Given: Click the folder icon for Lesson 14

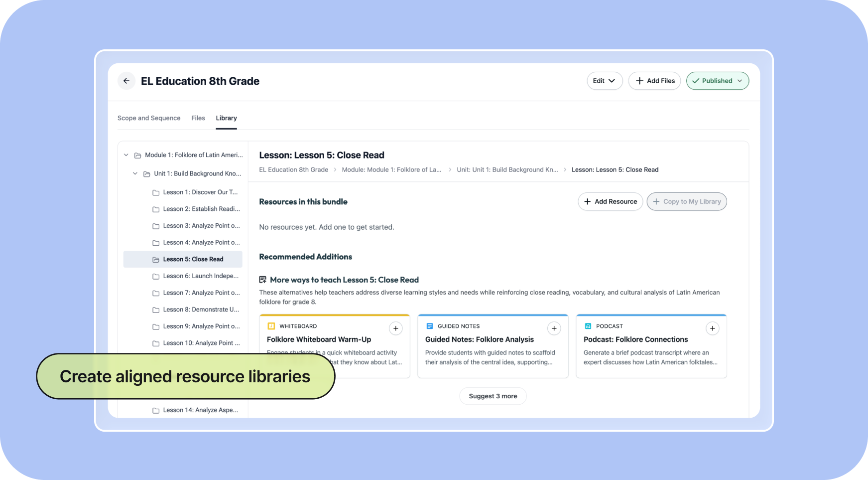Looking at the screenshot, I should [x=156, y=411].
